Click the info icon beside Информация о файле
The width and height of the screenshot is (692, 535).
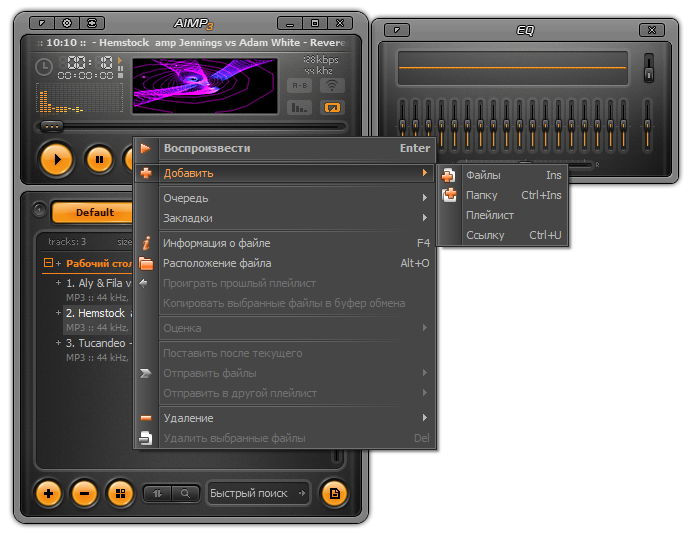(x=146, y=243)
